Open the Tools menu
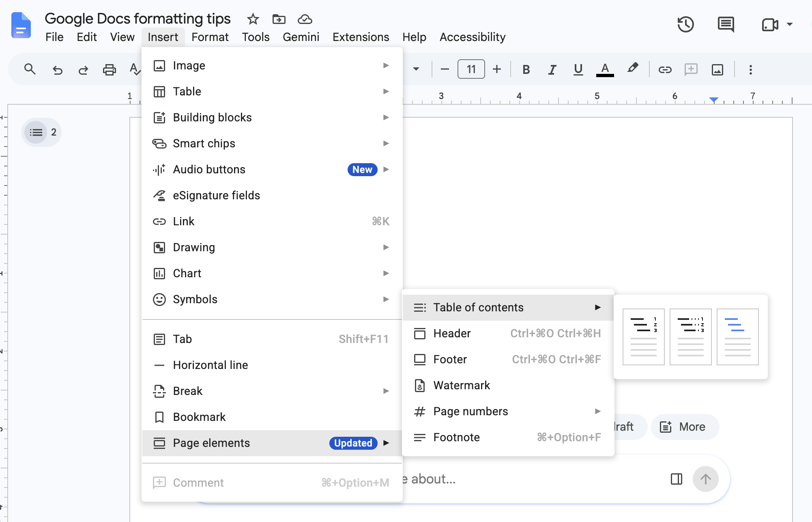Screen dimensions: 812x522 pos(256,37)
